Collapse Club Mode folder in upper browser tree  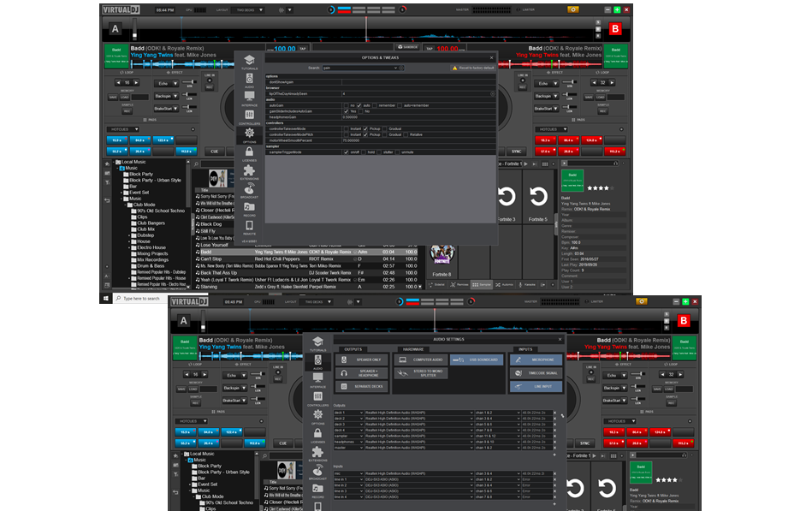[125, 205]
